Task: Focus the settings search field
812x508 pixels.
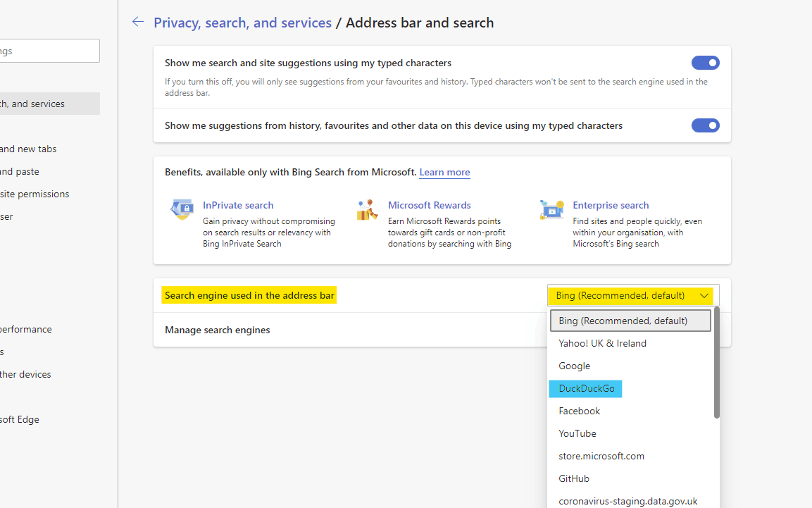Action: tap(50, 51)
